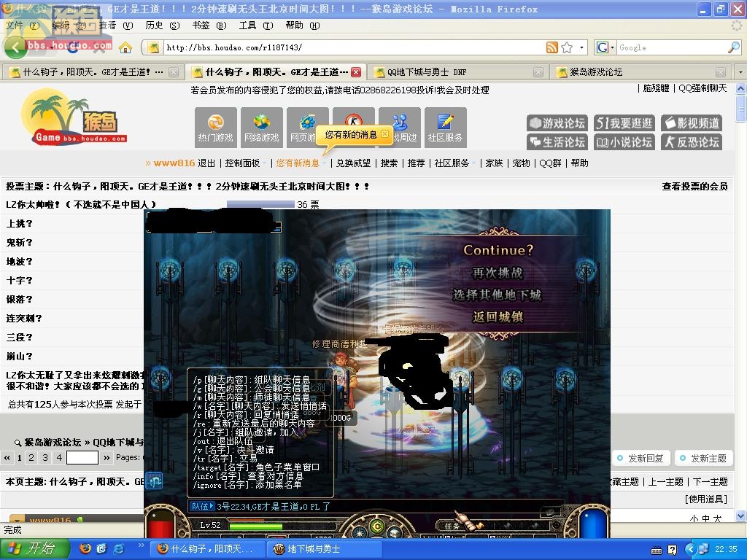Image resolution: width=747 pixels, height=560 pixels.
Task: Open the 书签 menu
Action: click(209, 26)
